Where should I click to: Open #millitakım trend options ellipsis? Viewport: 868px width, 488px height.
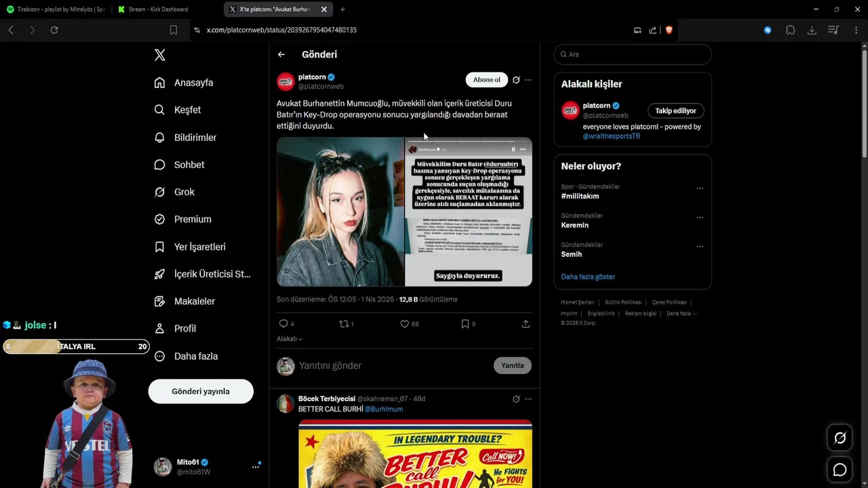pos(700,188)
